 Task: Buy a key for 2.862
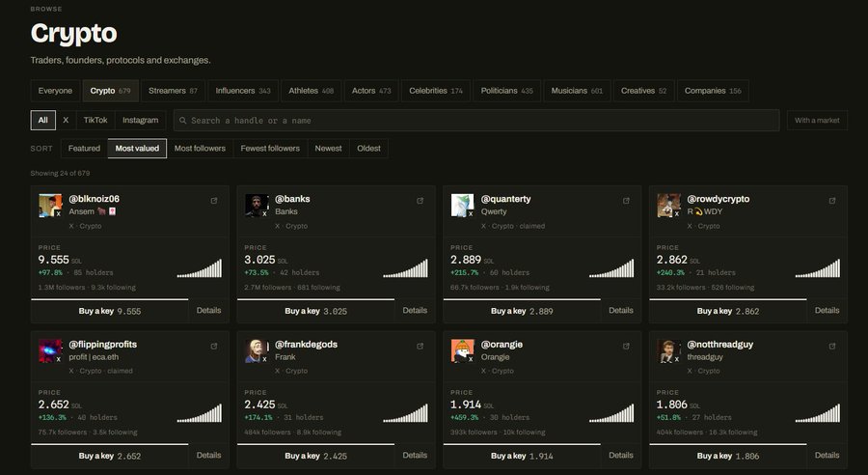coord(727,311)
